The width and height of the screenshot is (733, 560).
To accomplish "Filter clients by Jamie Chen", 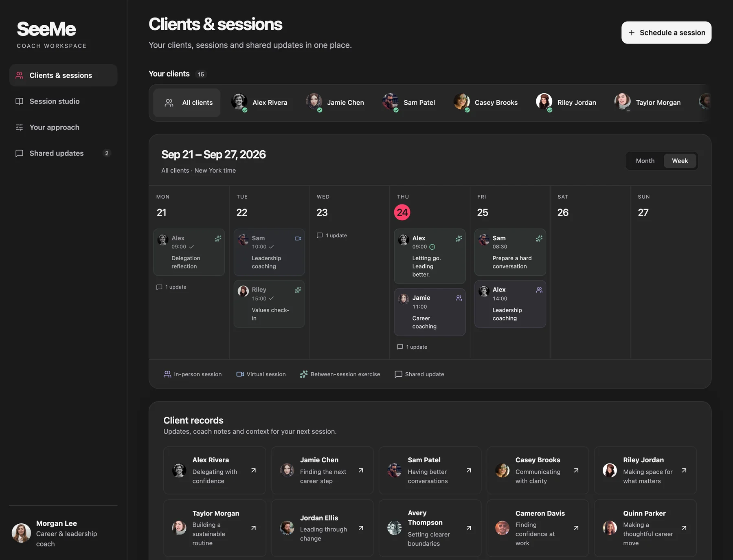I will 335,103.
